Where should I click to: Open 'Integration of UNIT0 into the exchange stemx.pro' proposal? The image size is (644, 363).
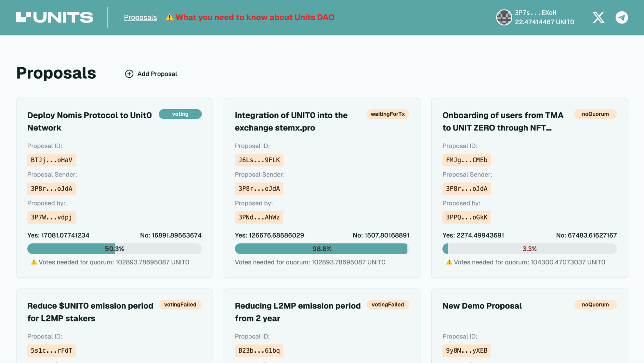(291, 121)
